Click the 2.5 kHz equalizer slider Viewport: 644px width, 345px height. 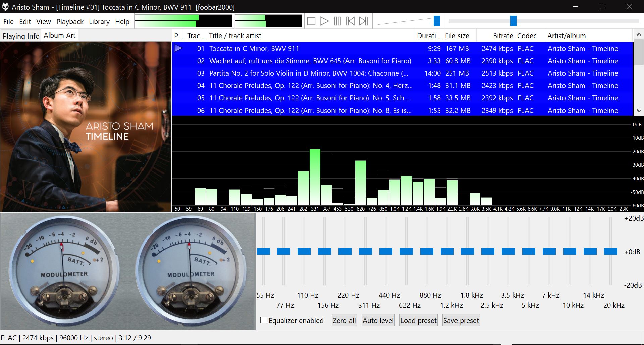tap(488, 251)
